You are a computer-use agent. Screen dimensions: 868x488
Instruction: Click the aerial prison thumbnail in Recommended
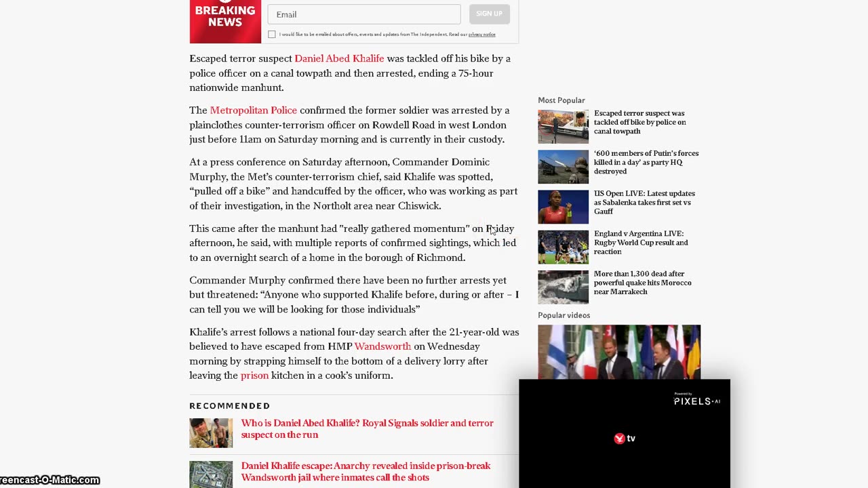click(x=211, y=474)
